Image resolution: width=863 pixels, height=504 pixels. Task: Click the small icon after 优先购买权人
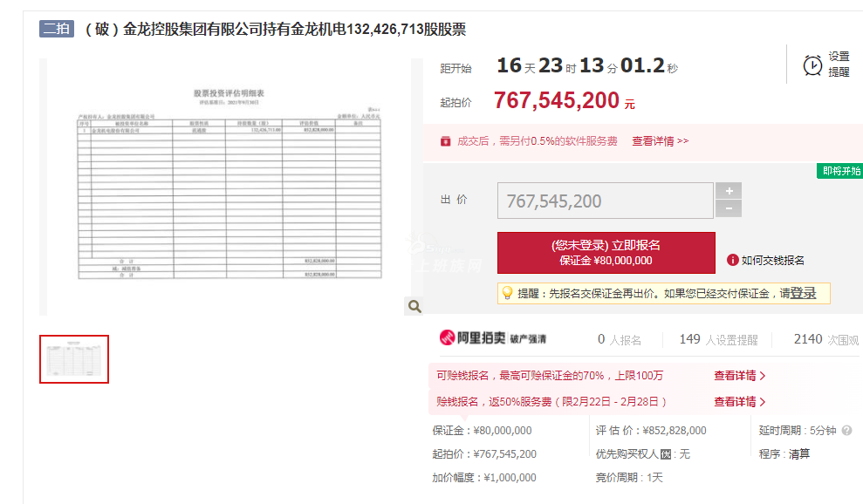pyautogui.click(x=666, y=454)
